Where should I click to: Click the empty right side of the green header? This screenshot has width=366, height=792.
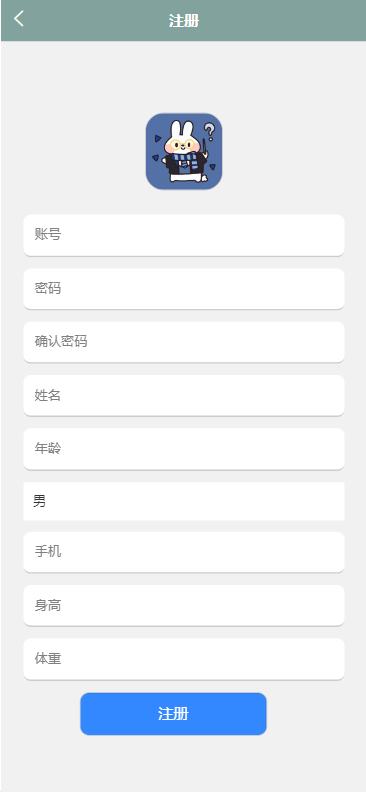point(293,21)
